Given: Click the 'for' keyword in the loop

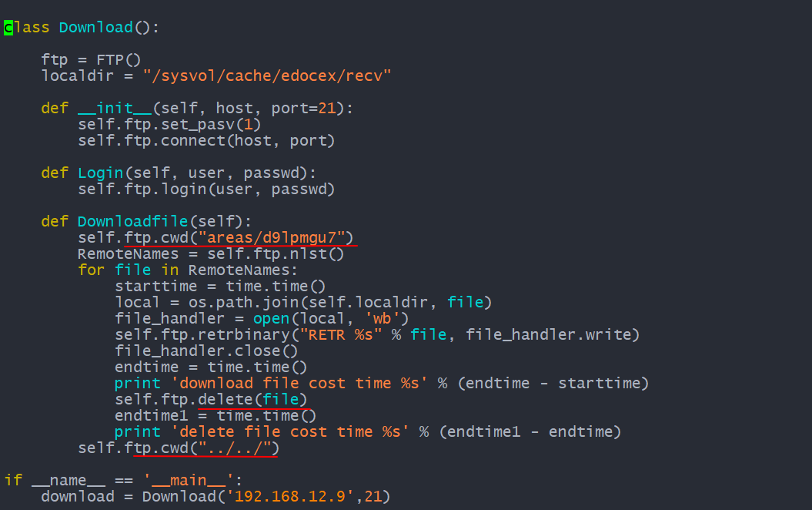Looking at the screenshot, I should tap(91, 270).
